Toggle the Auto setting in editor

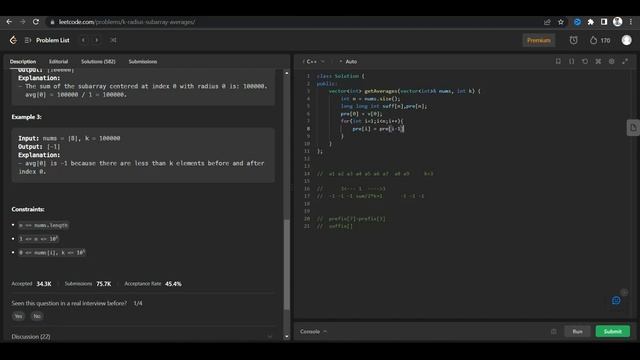tap(348, 62)
